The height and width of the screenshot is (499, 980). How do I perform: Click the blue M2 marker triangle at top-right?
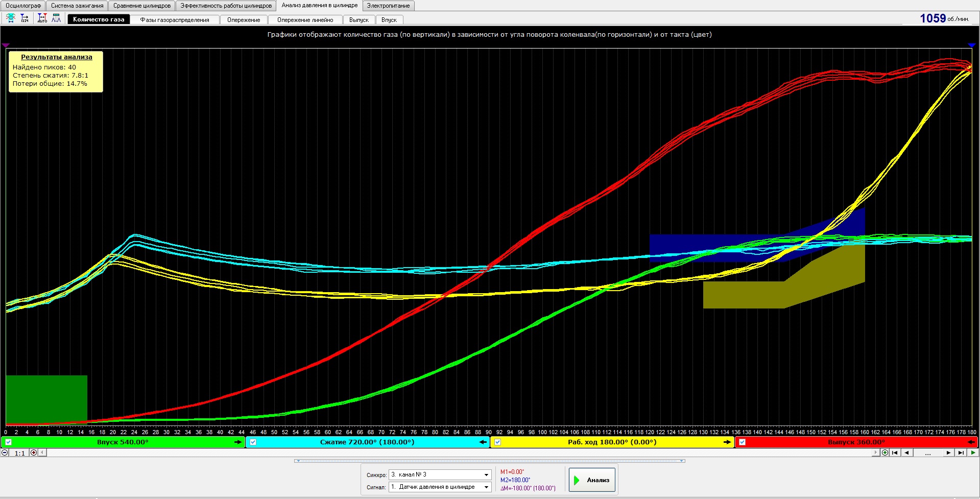[x=972, y=45]
